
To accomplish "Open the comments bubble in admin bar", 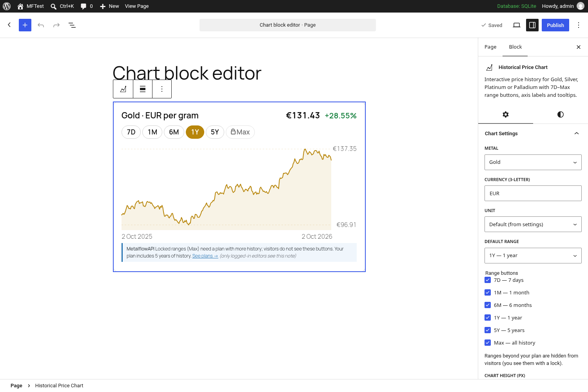I will 87,6.
